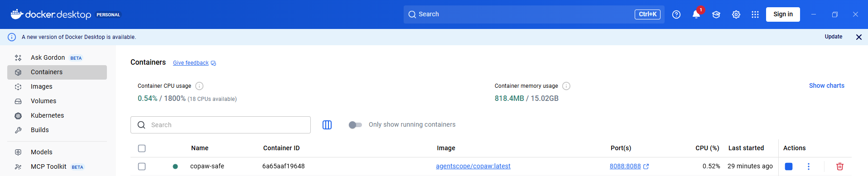Check the copaw-safe container checkbox
This screenshot has height=176, width=868.
coord(142,166)
